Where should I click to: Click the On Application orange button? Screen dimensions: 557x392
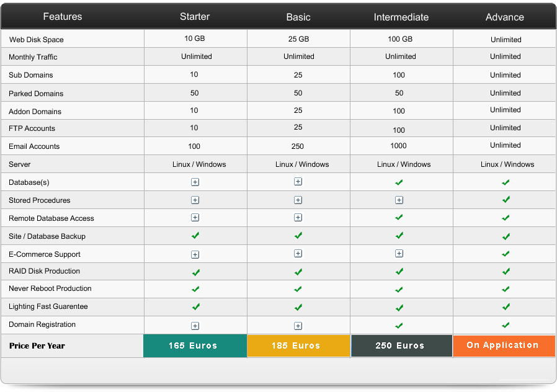coord(503,345)
